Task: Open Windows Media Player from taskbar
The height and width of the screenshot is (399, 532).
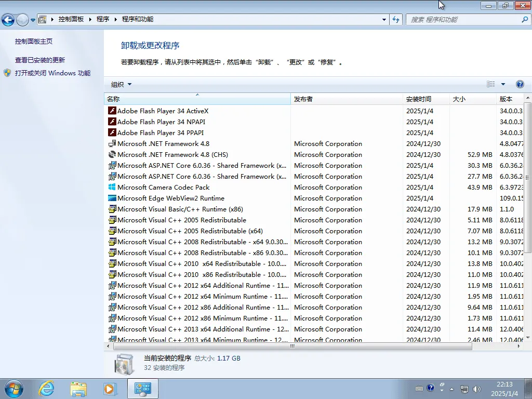Action: pos(110,389)
